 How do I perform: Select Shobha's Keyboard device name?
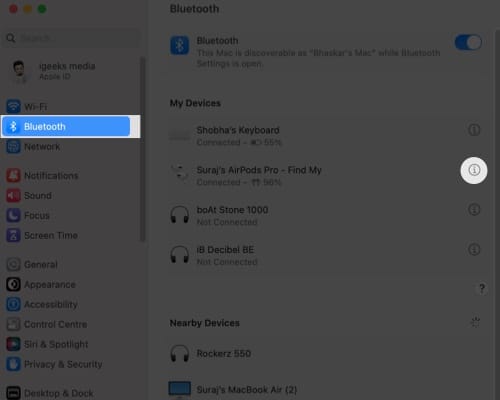click(238, 130)
